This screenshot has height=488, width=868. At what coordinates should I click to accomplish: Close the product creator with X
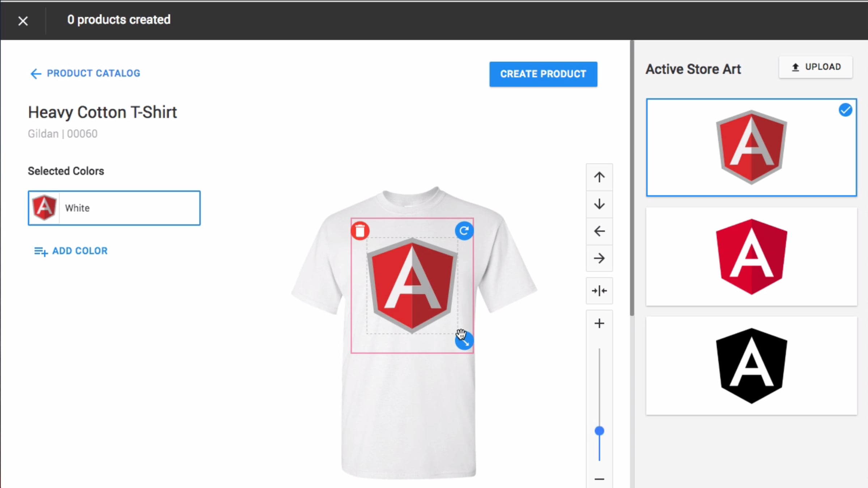(x=23, y=21)
